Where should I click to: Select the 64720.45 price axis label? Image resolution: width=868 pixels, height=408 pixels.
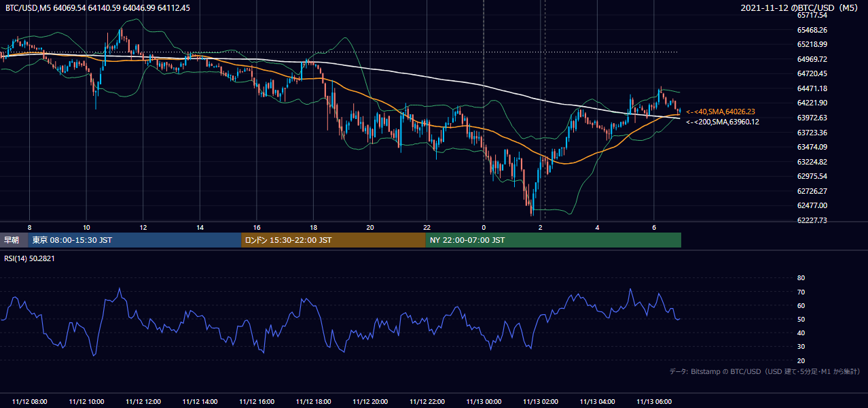tap(812, 73)
